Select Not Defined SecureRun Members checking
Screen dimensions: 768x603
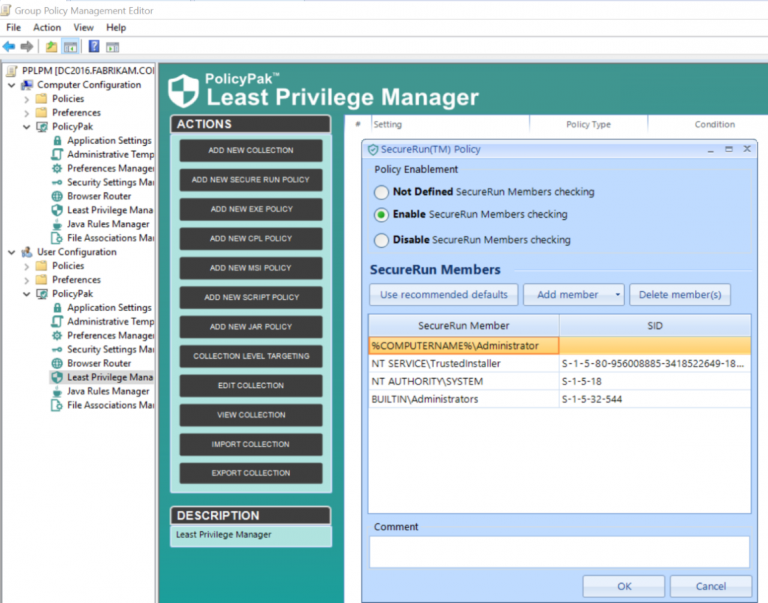(382, 192)
